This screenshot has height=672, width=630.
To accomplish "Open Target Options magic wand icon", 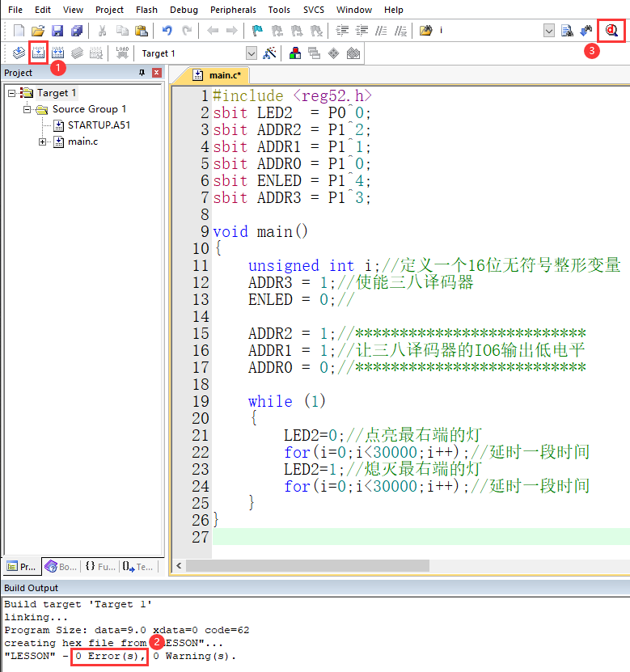I will tap(270, 53).
